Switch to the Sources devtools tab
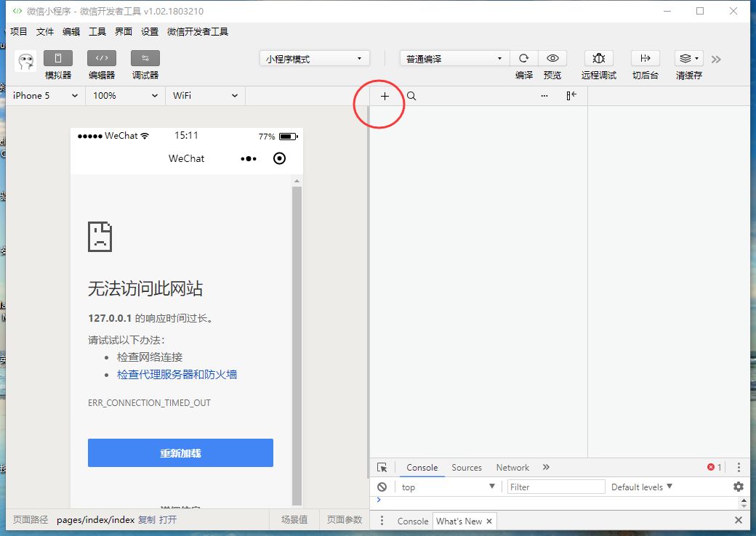The height and width of the screenshot is (536, 756). coord(467,468)
